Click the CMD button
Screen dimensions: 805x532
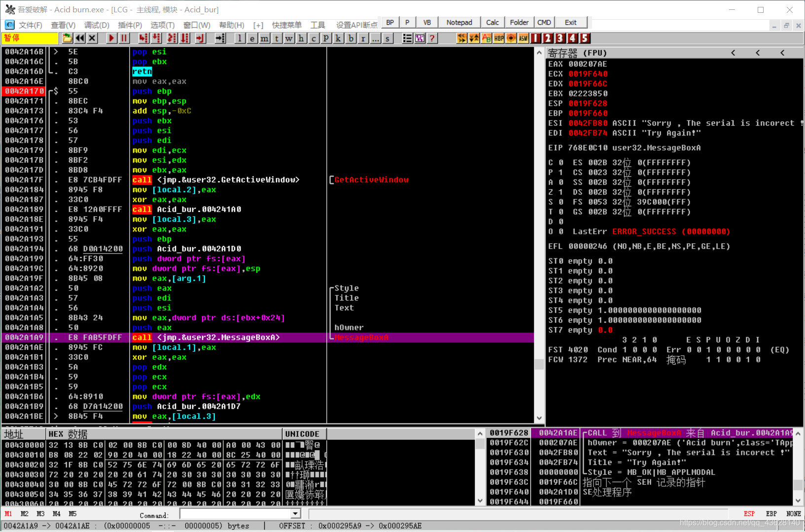point(544,22)
